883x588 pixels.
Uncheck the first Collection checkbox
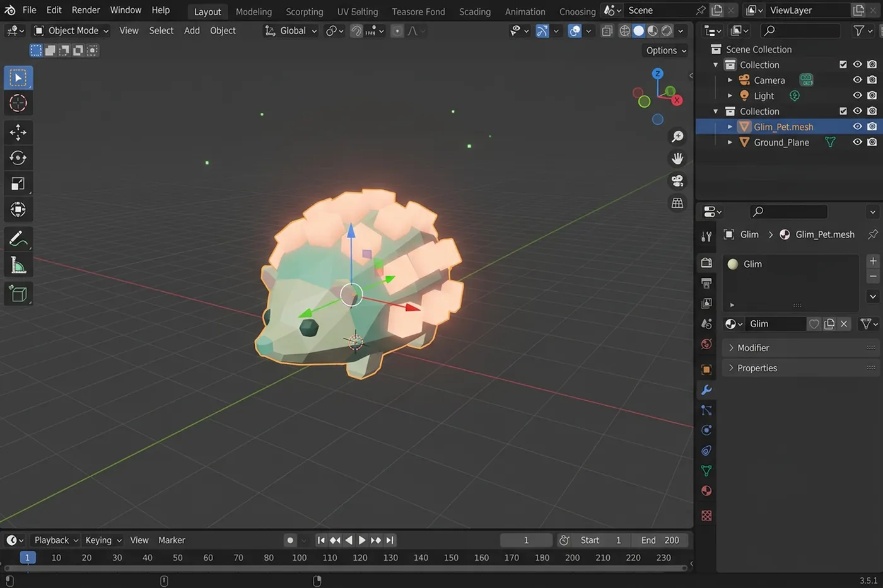pos(843,64)
